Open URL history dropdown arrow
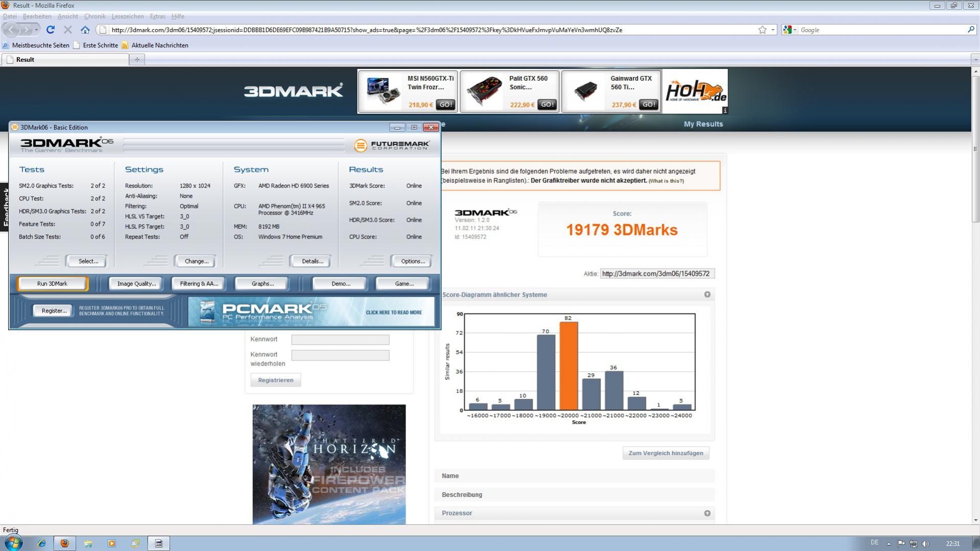The image size is (980, 551). [773, 30]
